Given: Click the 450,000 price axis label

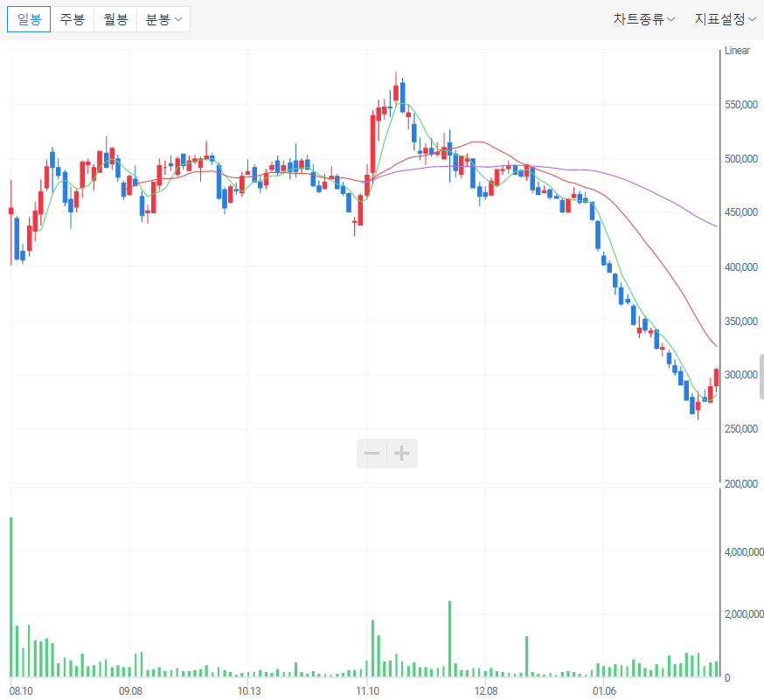Looking at the screenshot, I should pyautogui.click(x=741, y=212).
